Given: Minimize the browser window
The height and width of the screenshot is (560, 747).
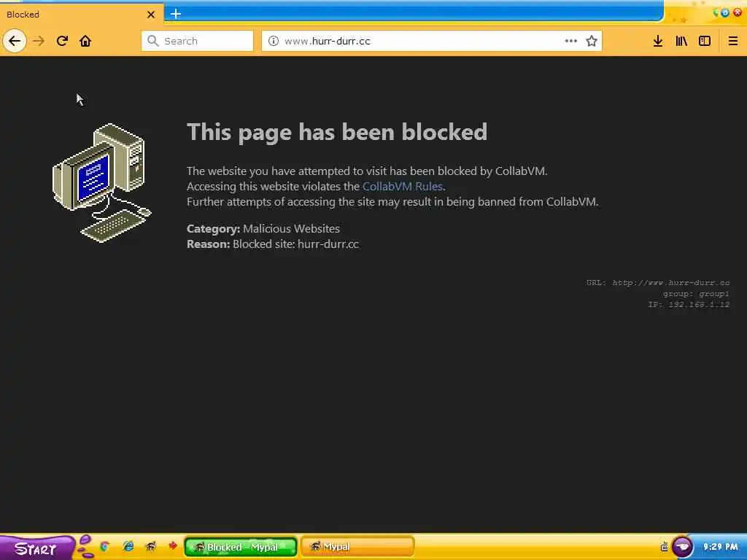Looking at the screenshot, I should pos(716,13).
